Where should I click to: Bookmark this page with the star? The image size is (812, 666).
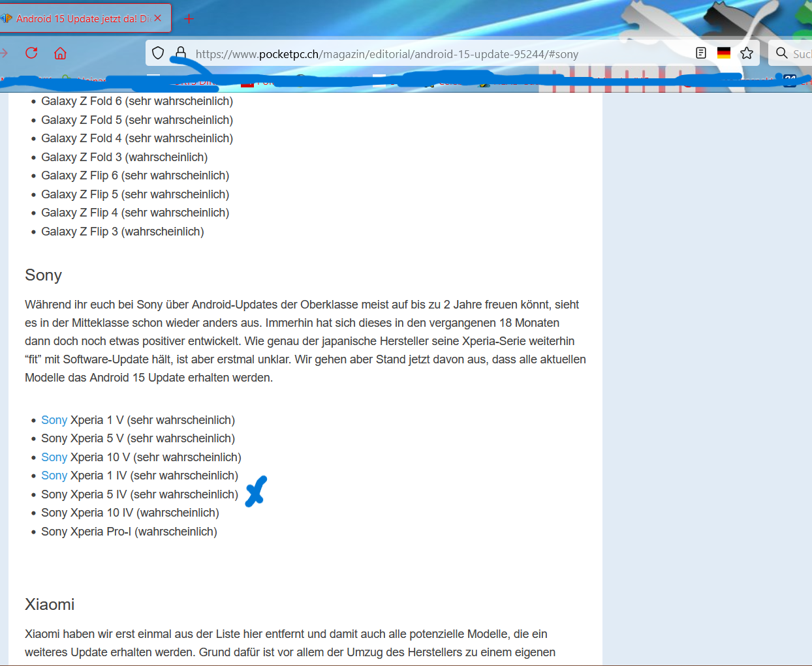click(747, 53)
